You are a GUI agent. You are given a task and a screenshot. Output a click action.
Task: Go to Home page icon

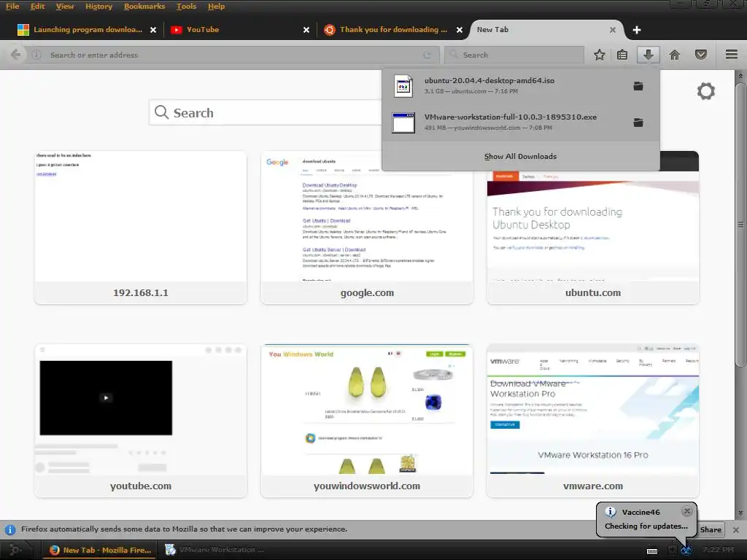point(674,55)
